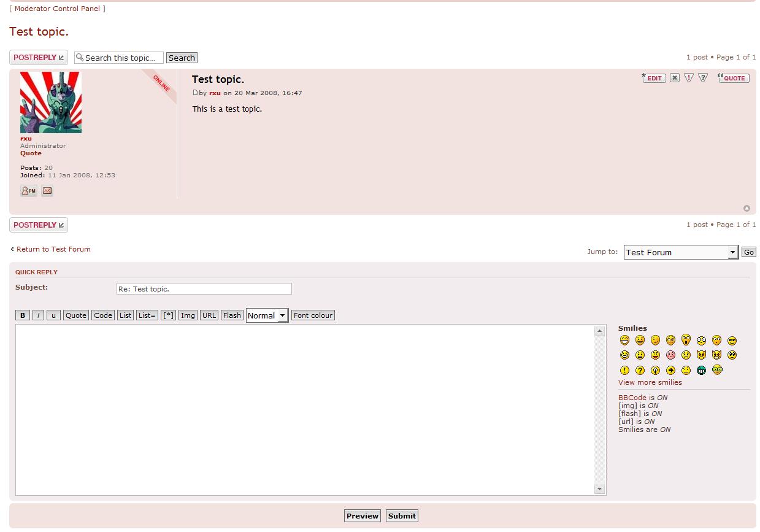Viewport: 760px width, 532px height.
Task: Toggle bold B formatting button
Action: pos(23,315)
